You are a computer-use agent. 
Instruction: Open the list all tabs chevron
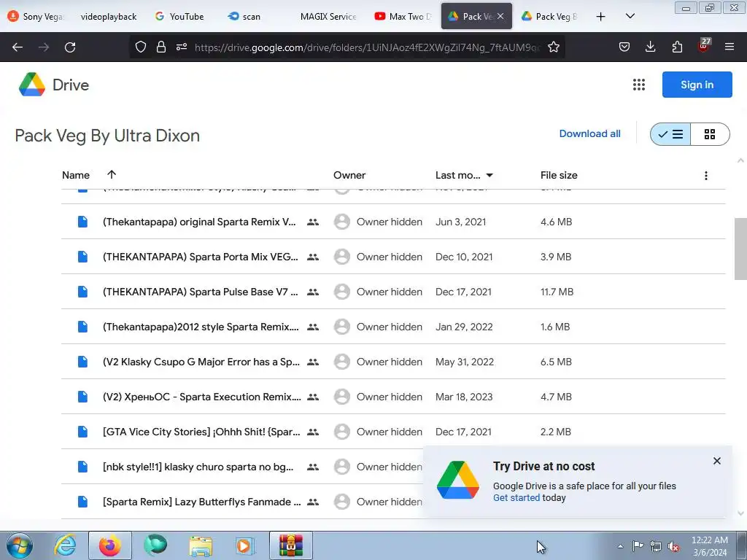[x=630, y=16]
